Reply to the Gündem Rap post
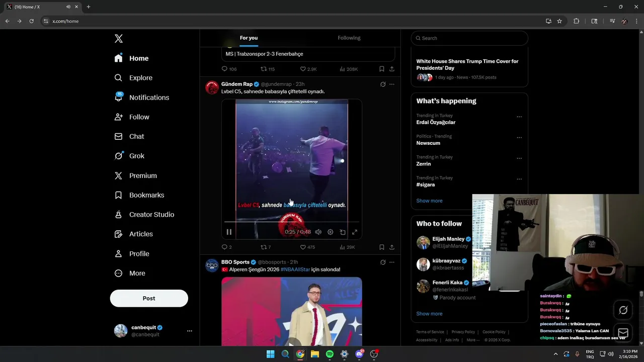The width and height of the screenshot is (644, 362). (226, 247)
